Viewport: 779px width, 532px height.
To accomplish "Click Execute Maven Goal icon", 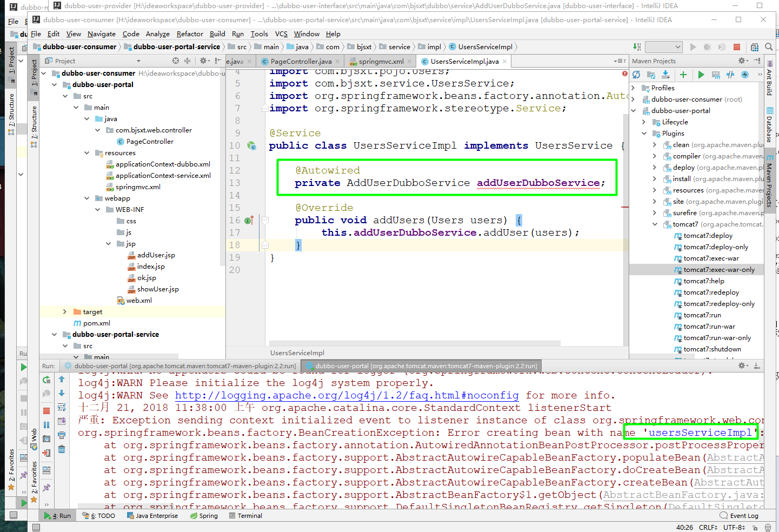I will coord(716,75).
